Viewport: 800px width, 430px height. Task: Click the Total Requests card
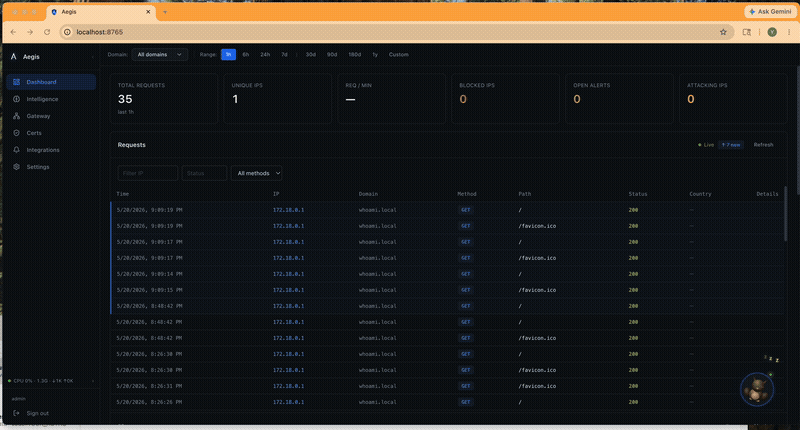[164, 98]
